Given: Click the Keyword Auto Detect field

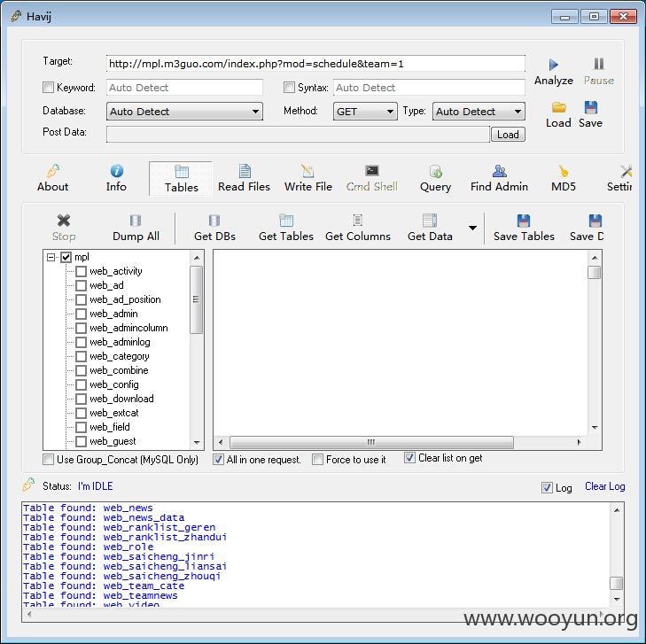Looking at the screenshot, I should click(184, 88).
